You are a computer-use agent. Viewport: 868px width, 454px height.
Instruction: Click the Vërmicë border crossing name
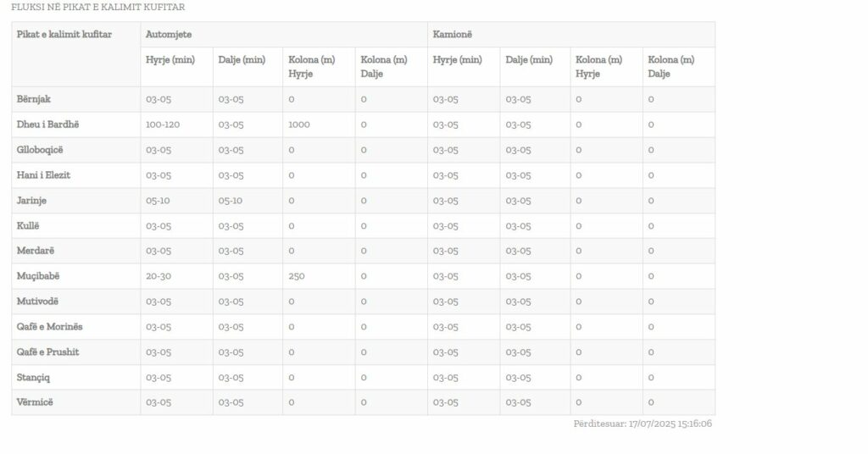coord(35,402)
